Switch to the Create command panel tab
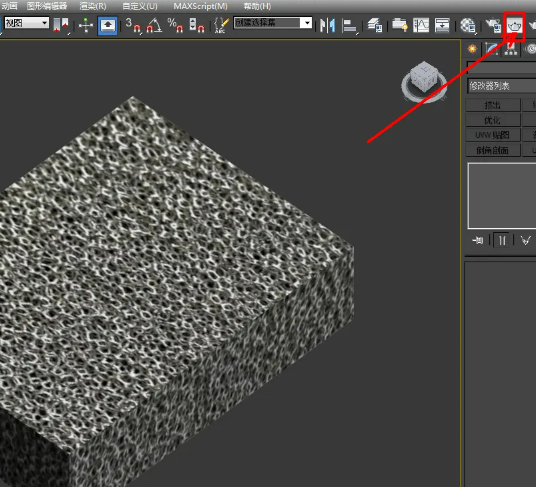The width and height of the screenshot is (536, 487). coord(472,49)
